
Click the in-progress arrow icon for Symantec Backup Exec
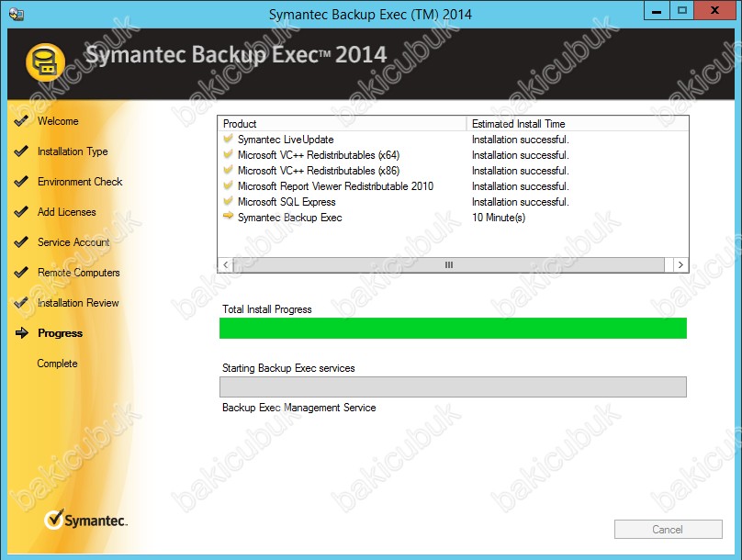[x=228, y=216]
